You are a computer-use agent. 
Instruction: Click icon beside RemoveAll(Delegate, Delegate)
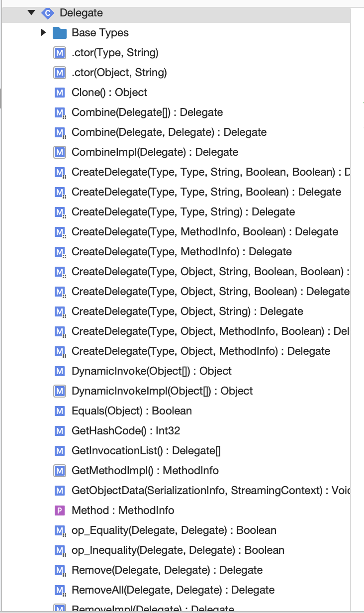[x=60, y=590]
